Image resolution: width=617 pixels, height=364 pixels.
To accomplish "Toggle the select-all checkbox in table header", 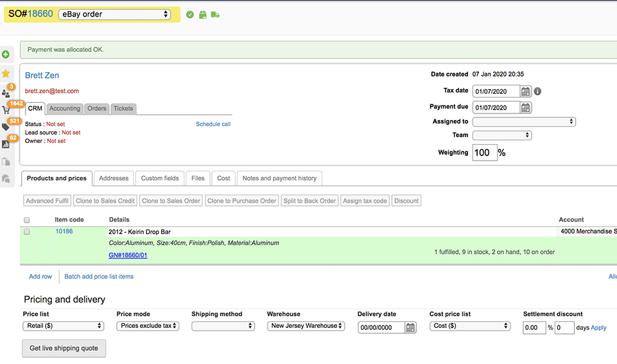I will click(27, 220).
